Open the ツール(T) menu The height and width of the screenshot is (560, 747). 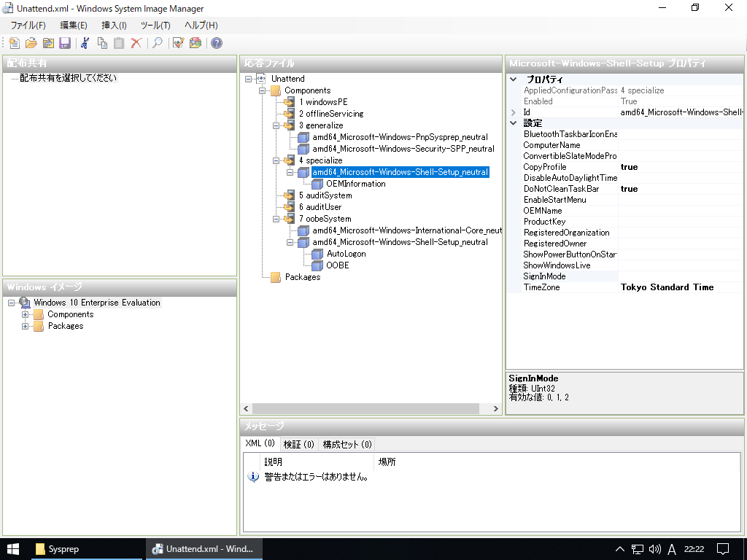(x=155, y=26)
